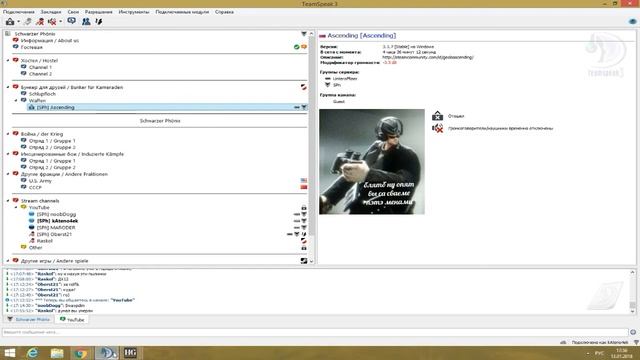This screenshot has height=360, width=640.
Task: Open the Свои menu
Action: point(73,12)
